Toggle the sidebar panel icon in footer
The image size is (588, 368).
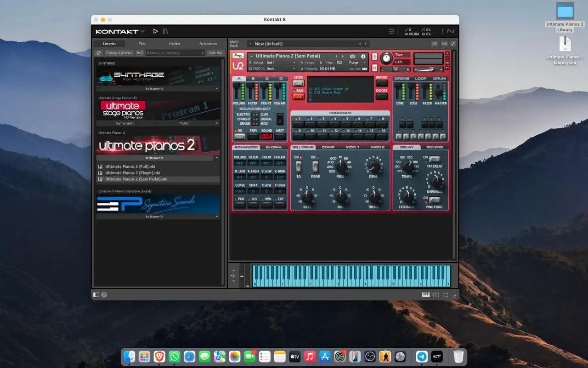96,294
